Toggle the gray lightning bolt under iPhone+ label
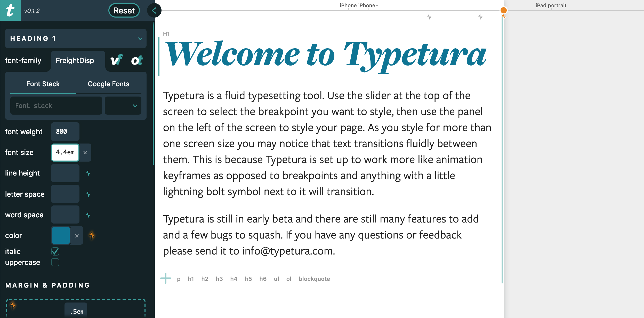 429,16
